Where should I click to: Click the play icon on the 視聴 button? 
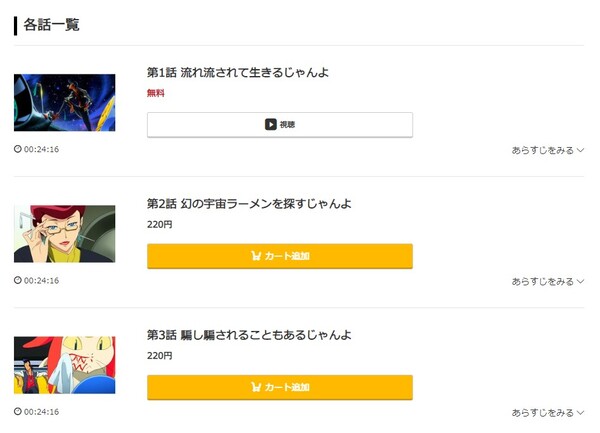[x=270, y=125]
